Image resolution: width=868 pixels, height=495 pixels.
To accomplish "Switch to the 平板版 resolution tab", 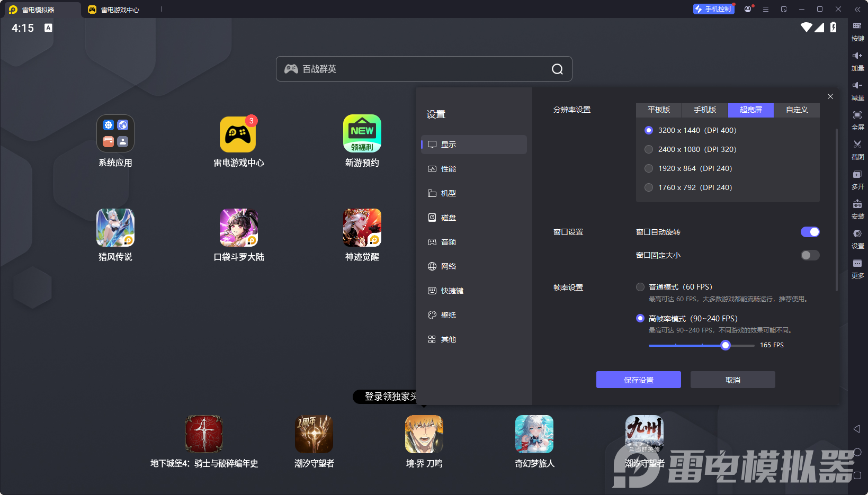I will [659, 110].
